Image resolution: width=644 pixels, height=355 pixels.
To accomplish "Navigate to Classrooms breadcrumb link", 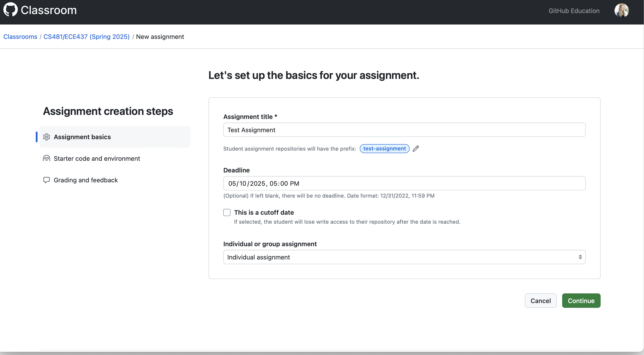I will coord(20,37).
